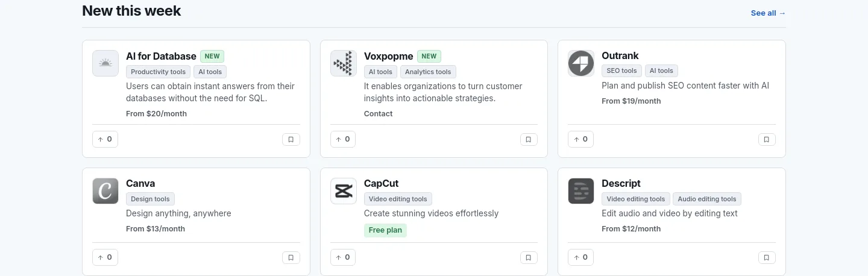Image resolution: width=868 pixels, height=276 pixels.
Task: Select Video editing tools tag on CapCut
Action: [x=398, y=199]
